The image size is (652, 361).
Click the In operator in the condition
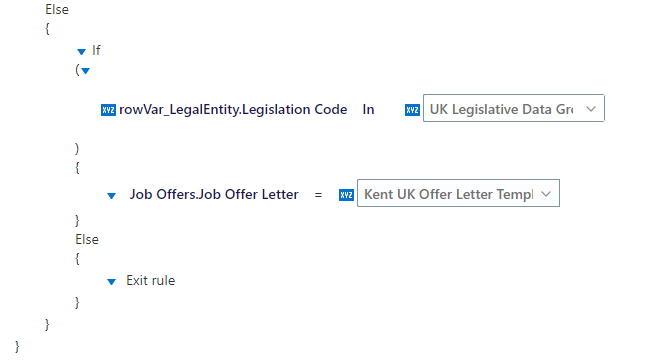tap(368, 109)
